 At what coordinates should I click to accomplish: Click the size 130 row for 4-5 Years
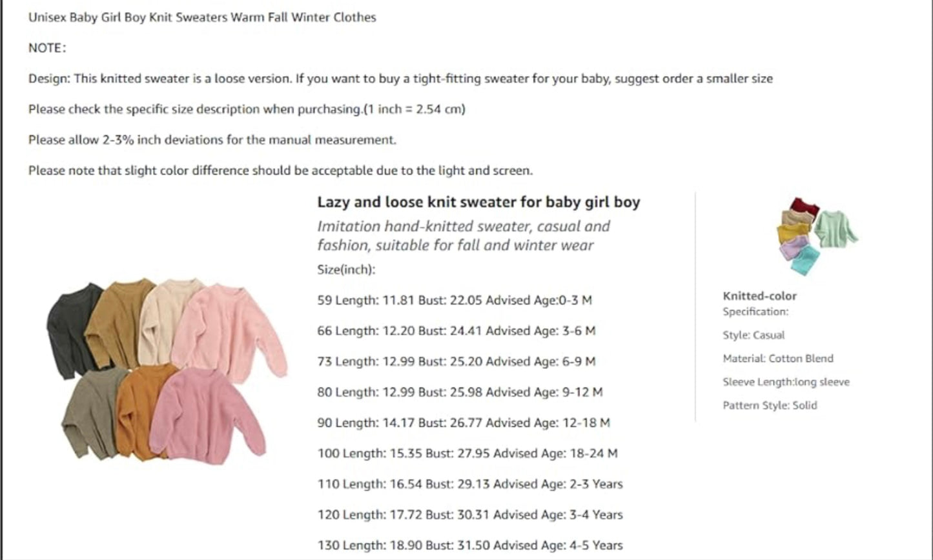pyautogui.click(x=469, y=545)
